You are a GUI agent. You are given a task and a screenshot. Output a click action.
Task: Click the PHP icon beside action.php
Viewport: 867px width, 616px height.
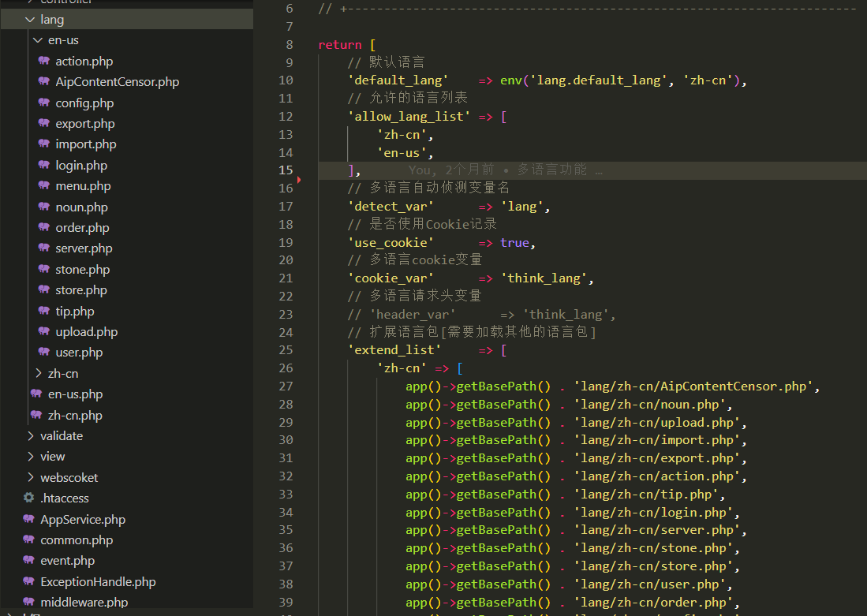(43, 61)
